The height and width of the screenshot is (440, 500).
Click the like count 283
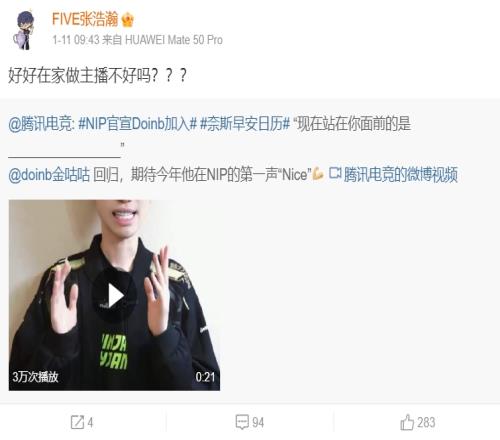click(426, 422)
